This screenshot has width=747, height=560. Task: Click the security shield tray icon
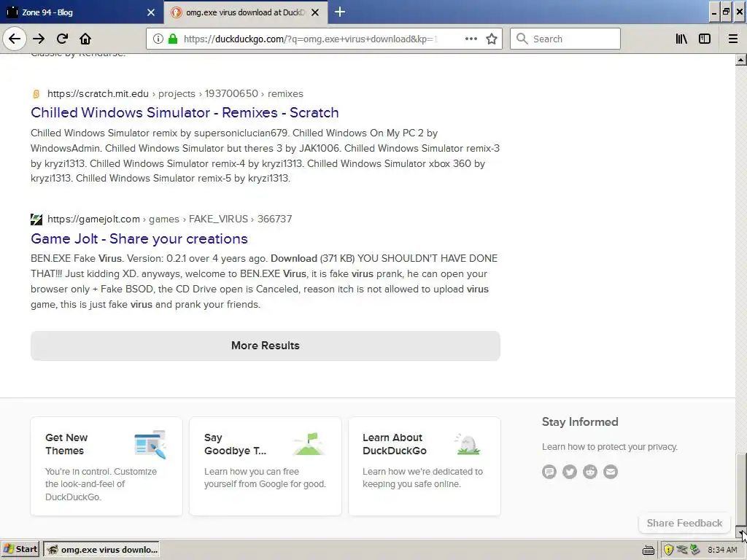point(668,550)
